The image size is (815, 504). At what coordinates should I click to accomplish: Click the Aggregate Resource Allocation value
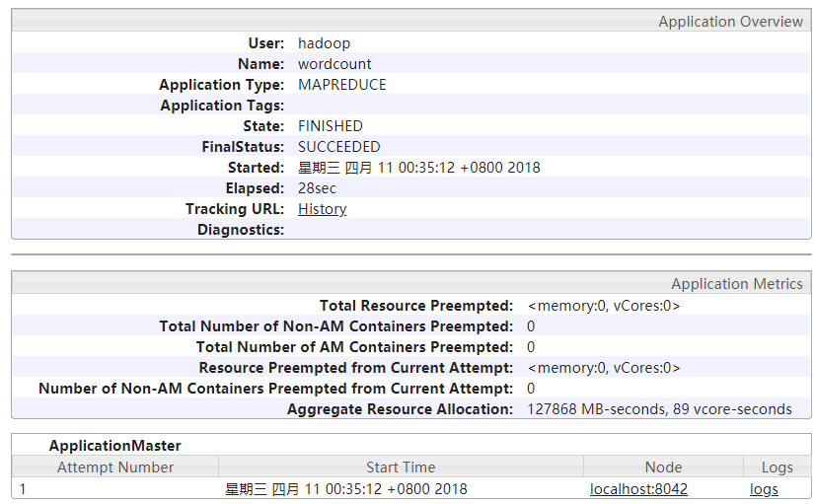coord(659,409)
